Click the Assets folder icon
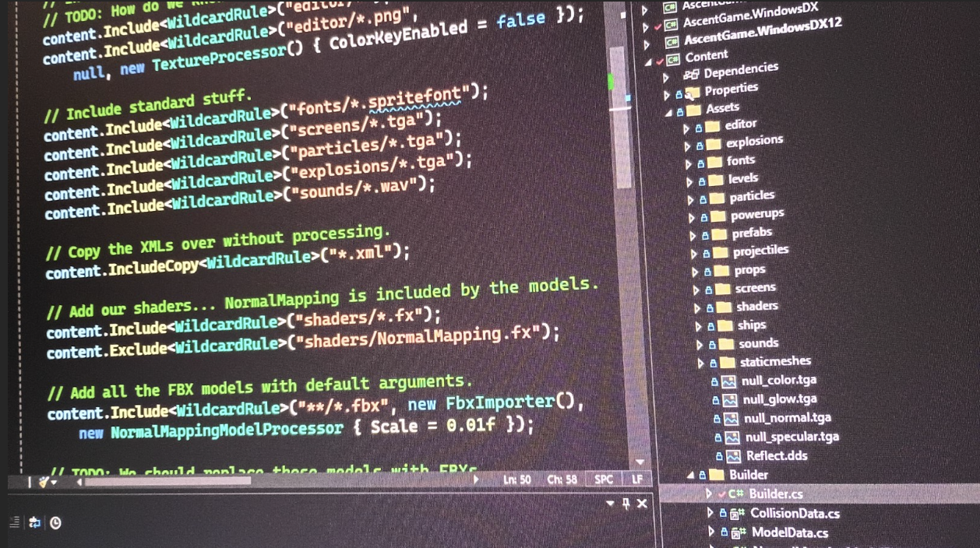This screenshot has width=980, height=548. (x=693, y=111)
